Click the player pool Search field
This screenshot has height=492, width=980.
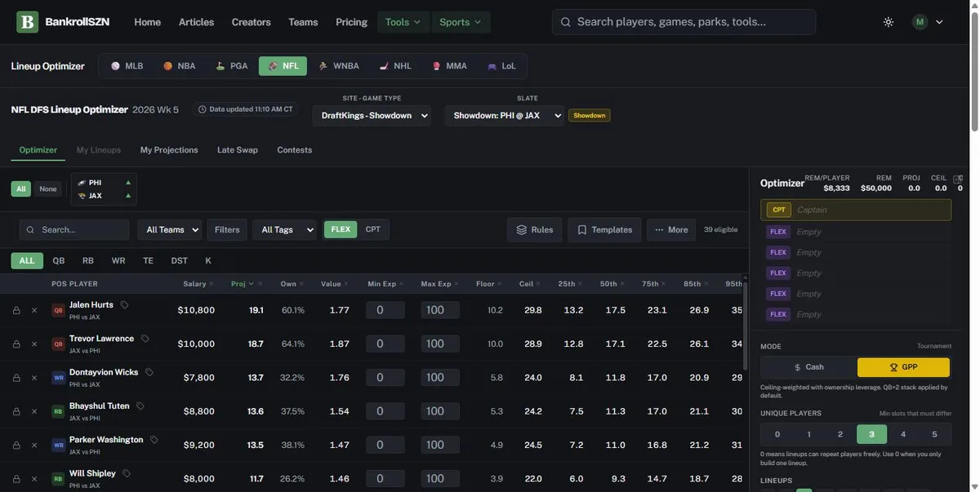pyautogui.click(x=74, y=230)
